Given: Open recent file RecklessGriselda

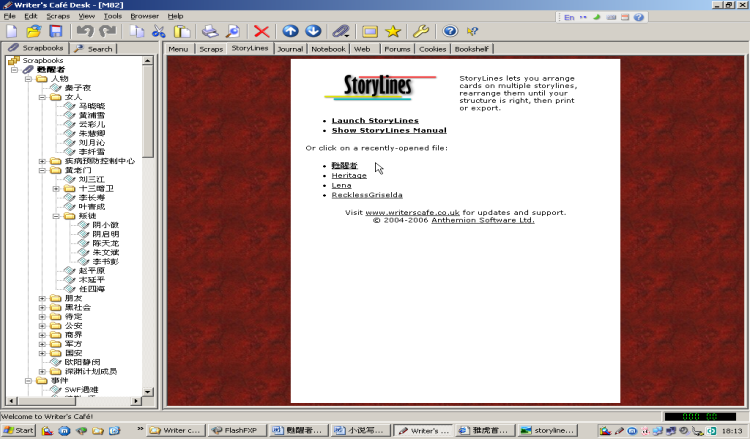Looking at the screenshot, I should [x=367, y=195].
